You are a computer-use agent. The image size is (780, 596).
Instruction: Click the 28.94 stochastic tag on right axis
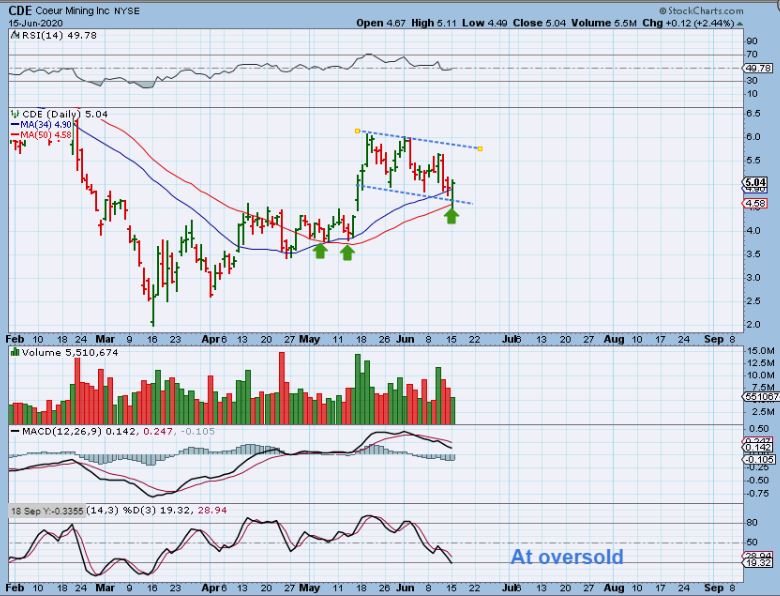click(759, 556)
